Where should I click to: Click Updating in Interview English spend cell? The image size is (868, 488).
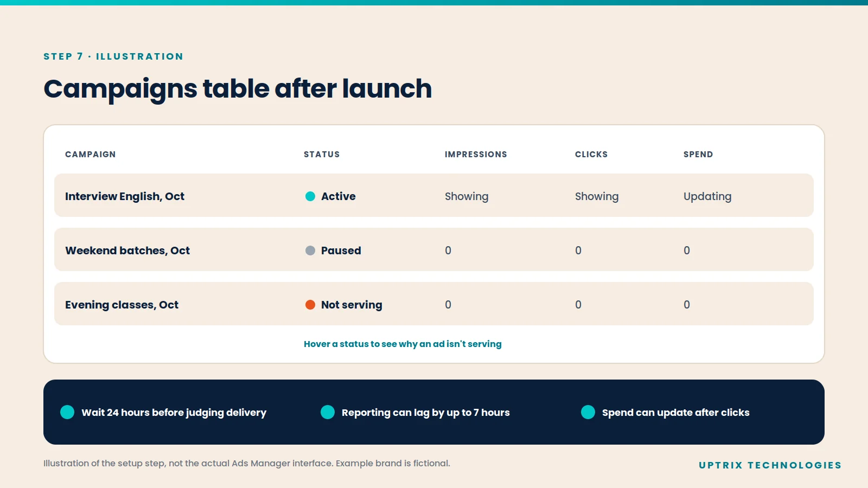707,196
